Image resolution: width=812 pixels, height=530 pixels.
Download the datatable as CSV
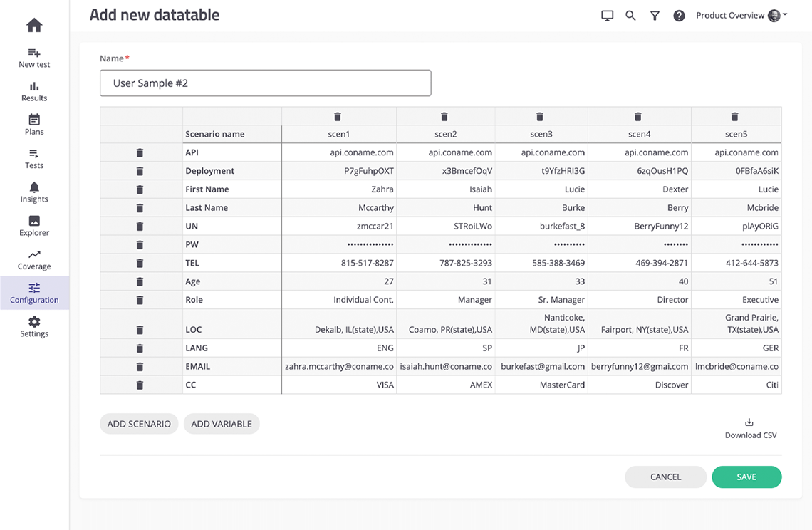pos(750,426)
